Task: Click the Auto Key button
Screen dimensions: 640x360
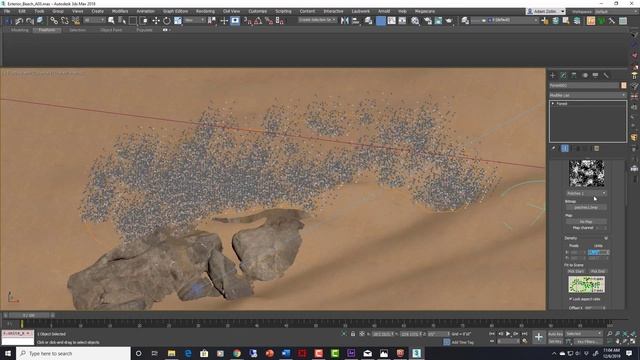Action: click(x=555, y=334)
